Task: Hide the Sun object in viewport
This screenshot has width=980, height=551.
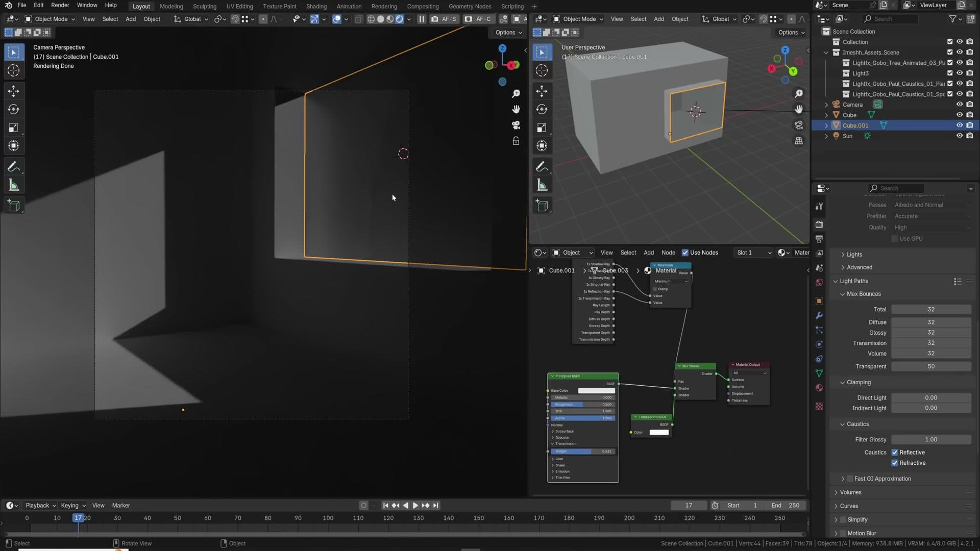Action: click(x=960, y=136)
